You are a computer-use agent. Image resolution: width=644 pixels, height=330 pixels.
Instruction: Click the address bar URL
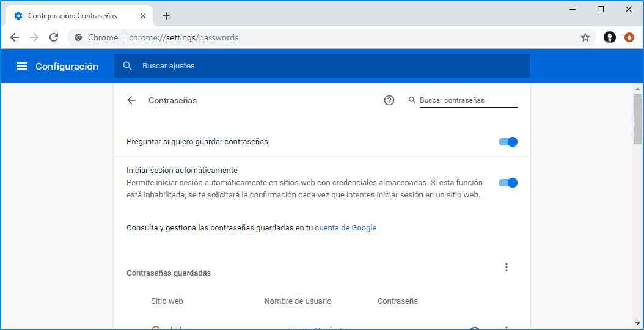[x=183, y=37]
